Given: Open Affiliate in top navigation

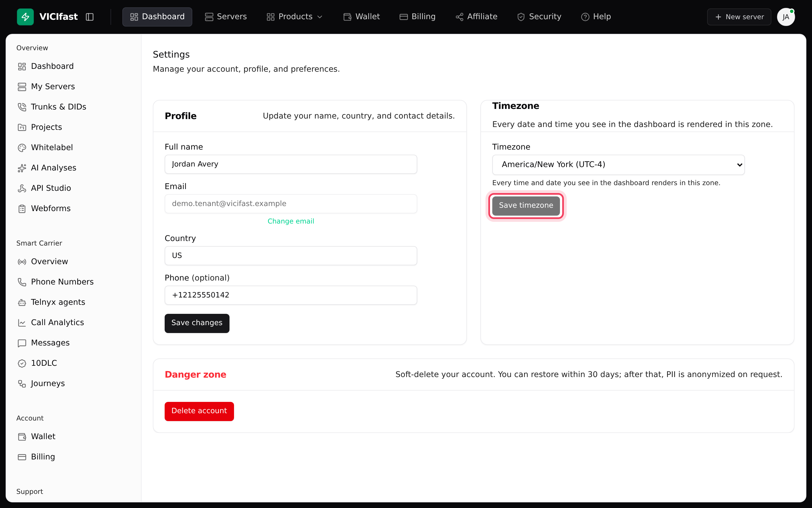Looking at the screenshot, I should (476, 17).
